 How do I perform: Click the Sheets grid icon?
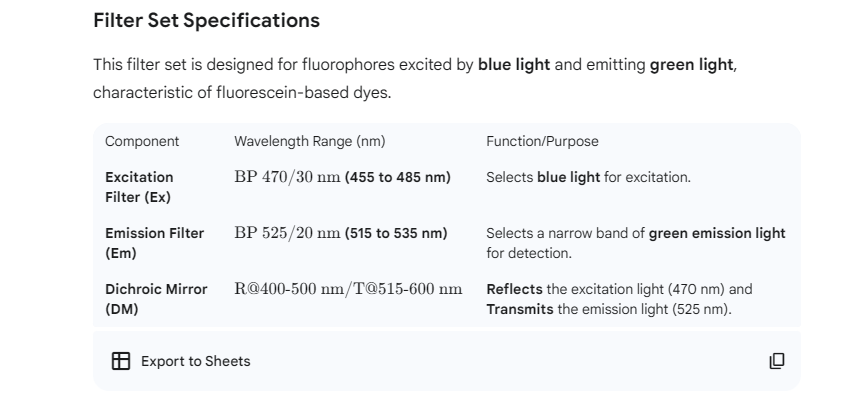pyautogui.click(x=120, y=361)
